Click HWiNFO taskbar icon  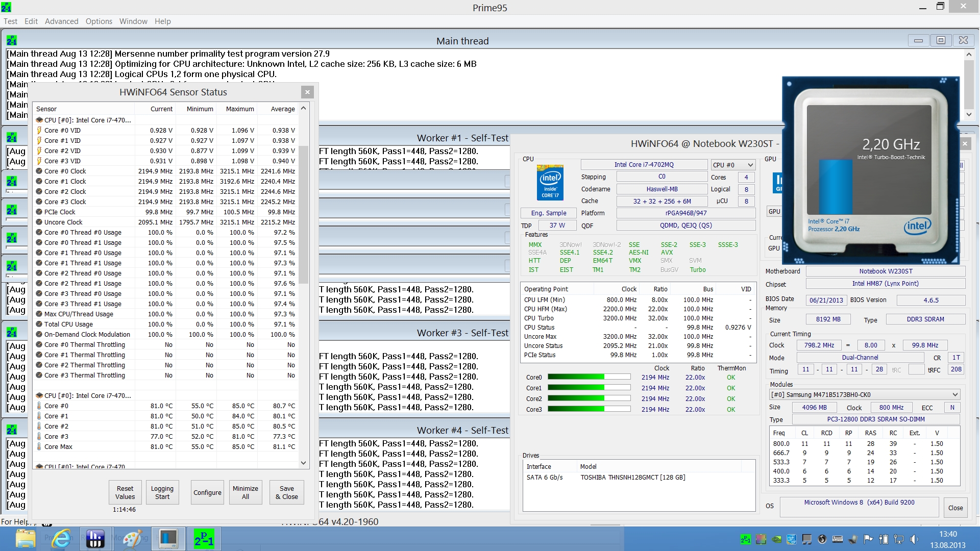(95, 539)
